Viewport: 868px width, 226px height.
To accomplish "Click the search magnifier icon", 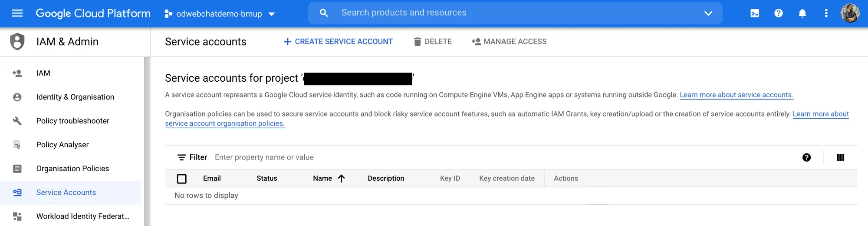I will click(324, 13).
